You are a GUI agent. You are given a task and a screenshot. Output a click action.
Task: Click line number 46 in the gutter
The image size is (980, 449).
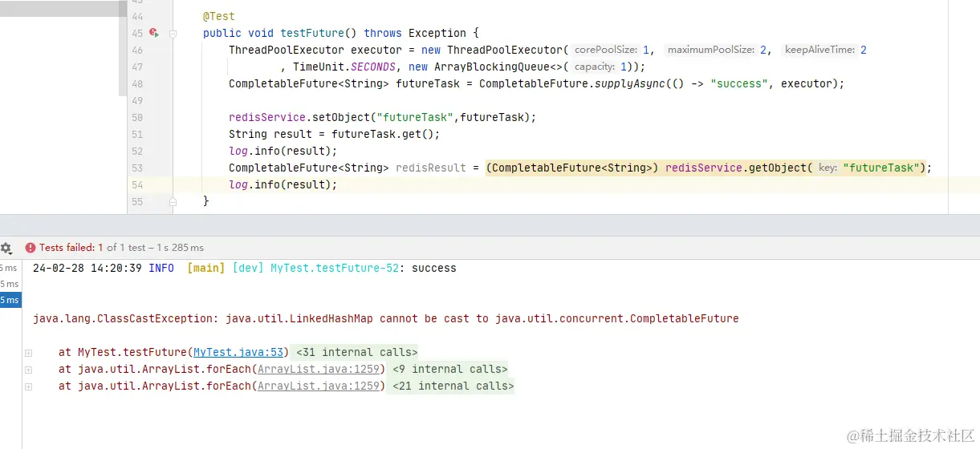tap(136, 51)
